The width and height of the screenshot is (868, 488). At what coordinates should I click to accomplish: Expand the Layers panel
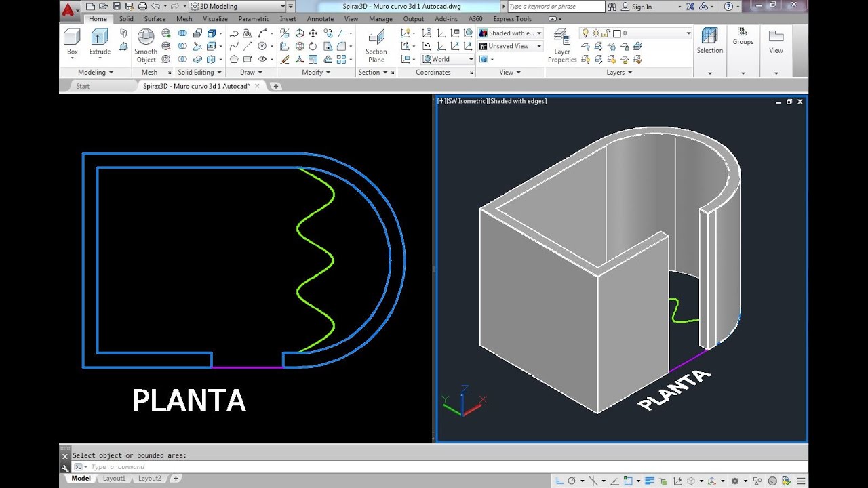click(619, 72)
